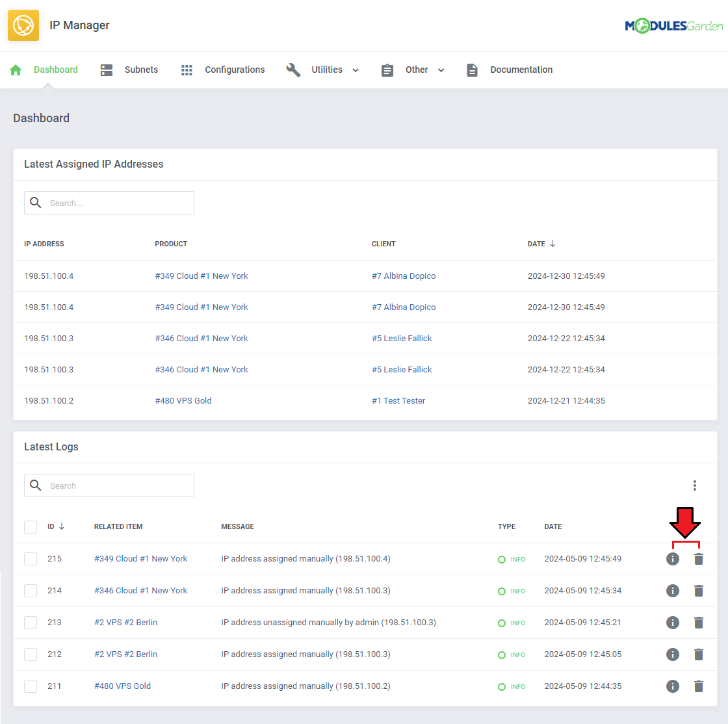Click the Subnets server icon
Image resolution: width=728 pixels, height=724 pixels.
point(107,70)
